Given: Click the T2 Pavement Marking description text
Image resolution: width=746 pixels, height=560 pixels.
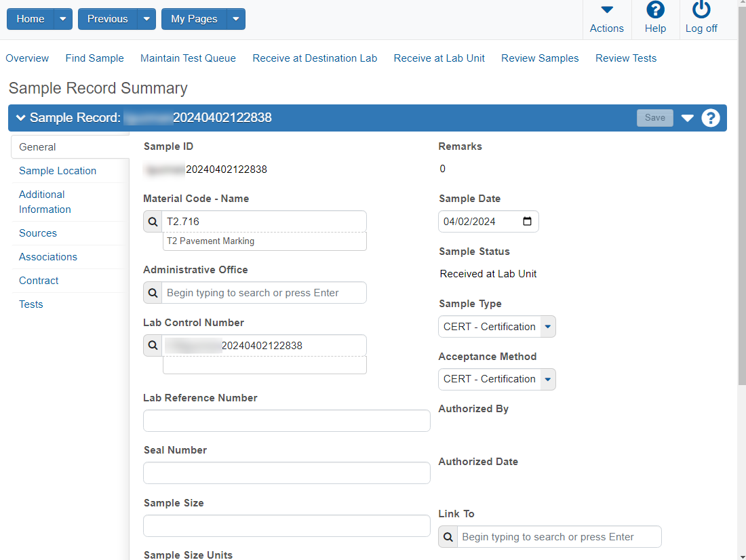Looking at the screenshot, I should tap(210, 241).
